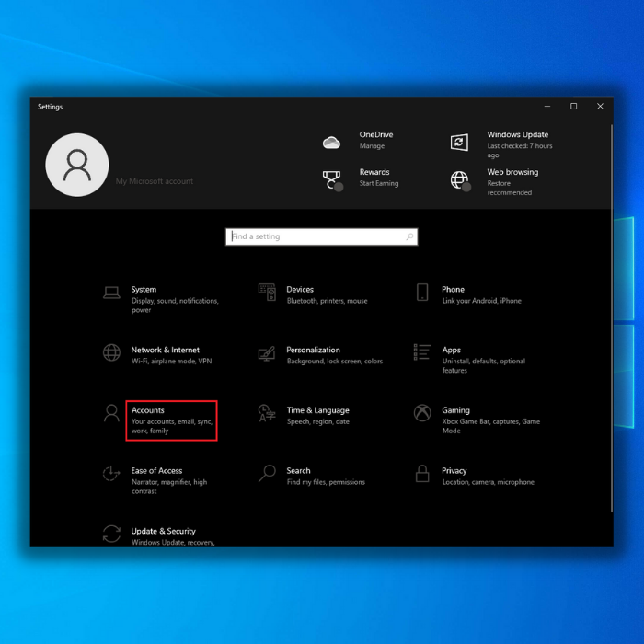This screenshot has width=644, height=644.
Task: Open the Accounts category label
Action: click(x=148, y=410)
